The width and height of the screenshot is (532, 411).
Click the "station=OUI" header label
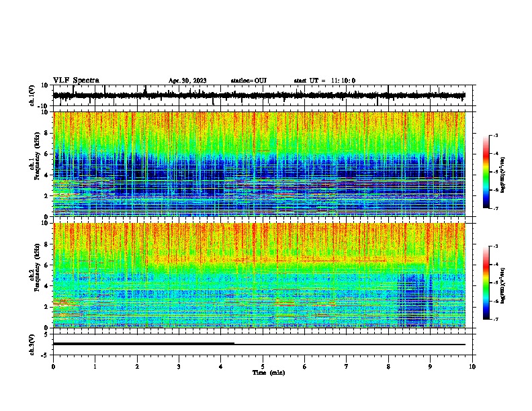(x=249, y=81)
